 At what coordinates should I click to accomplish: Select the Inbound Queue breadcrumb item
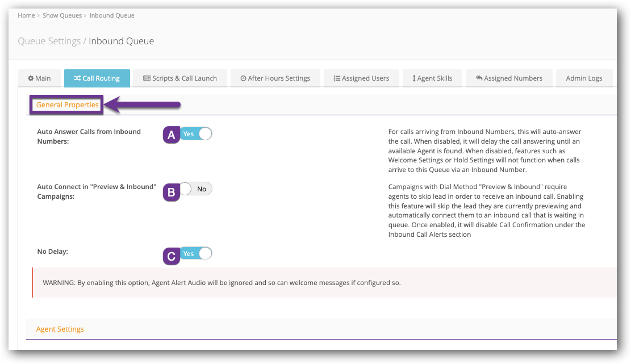pyautogui.click(x=112, y=15)
